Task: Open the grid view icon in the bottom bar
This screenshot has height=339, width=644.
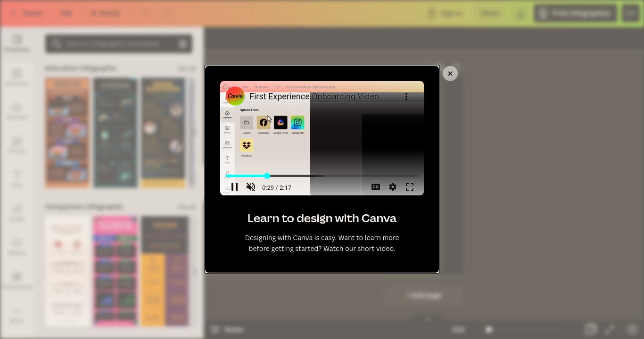Action: [590, 330]
